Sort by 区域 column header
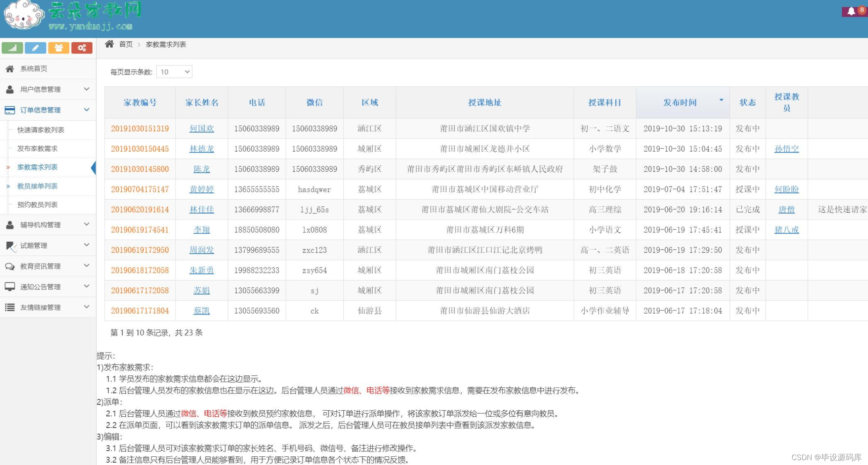Screen dimensions: 868x465 370,103
